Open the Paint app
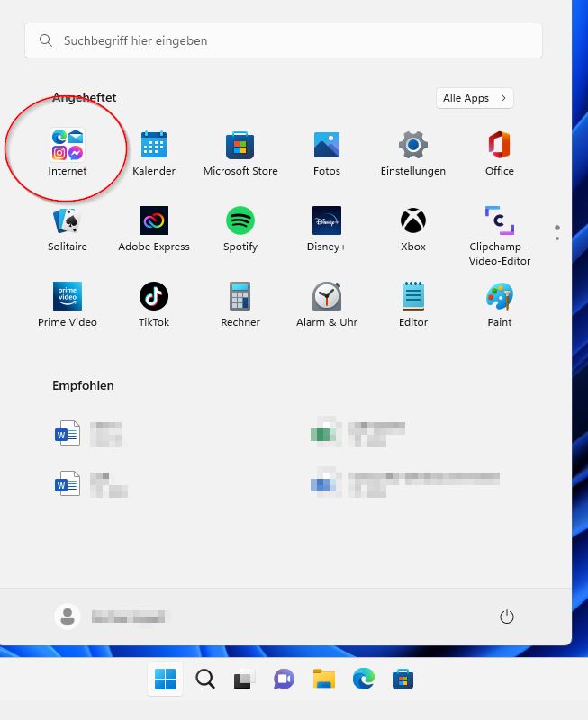 pyautogui.click(x=500, y=304)
